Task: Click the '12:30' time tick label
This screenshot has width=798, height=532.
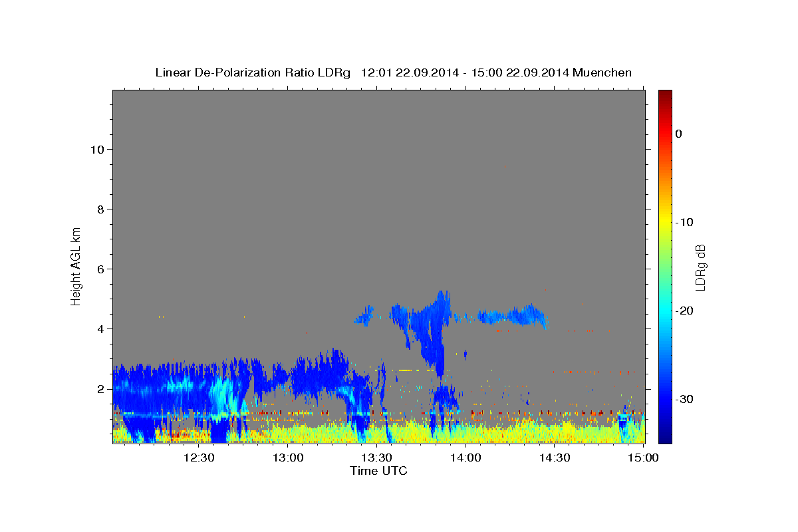Action: click(199, 458)
